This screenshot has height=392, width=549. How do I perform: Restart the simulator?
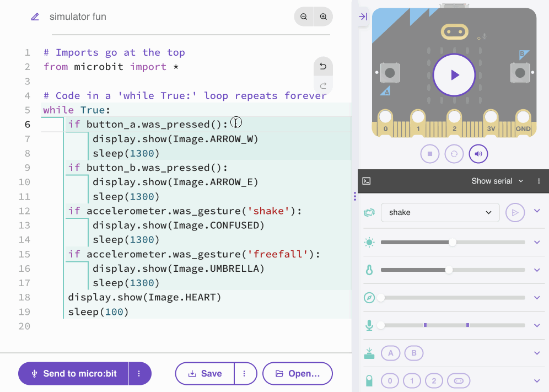click(454, 154)
